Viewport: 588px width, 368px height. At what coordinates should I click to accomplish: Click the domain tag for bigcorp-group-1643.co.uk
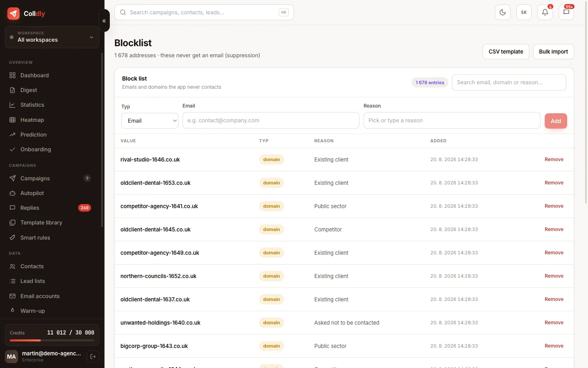[272, 346]
